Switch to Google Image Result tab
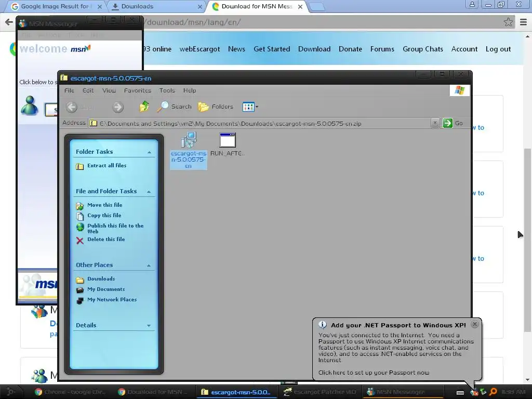Viewport: 532px width, 399px height. 56,6
